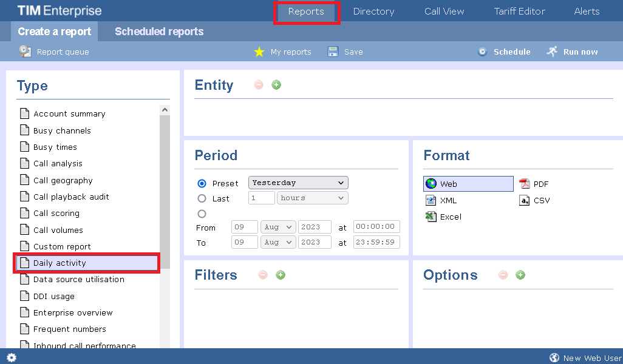Image resolution: width=623 pixels, height=364 pixels.
Task: Click the red minus icon beside Filters
Action: [263, 275]
